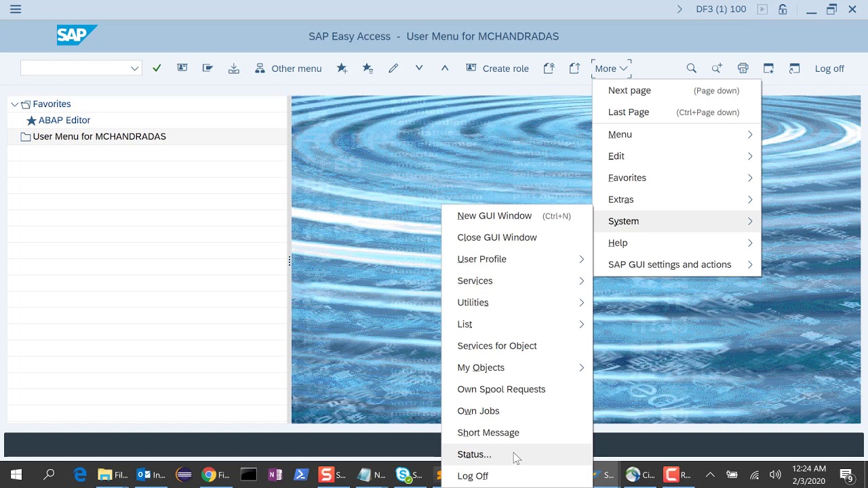Click the user menu icon beside the SAP menu icon
868x488 pixels.
point(208,68)
